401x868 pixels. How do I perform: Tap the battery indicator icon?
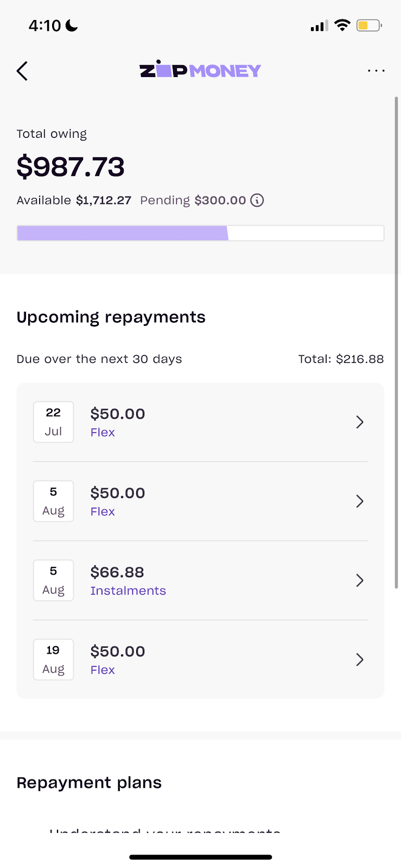click(x=369, y=25)
